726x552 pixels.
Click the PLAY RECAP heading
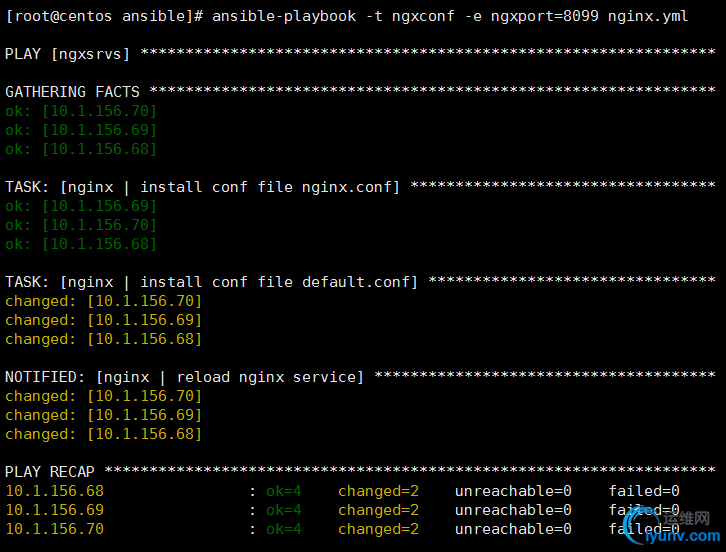[x=50, y=472]
